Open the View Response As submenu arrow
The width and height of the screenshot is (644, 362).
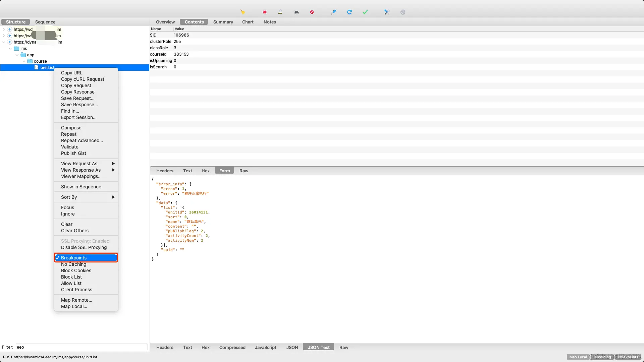click(113, 170)
